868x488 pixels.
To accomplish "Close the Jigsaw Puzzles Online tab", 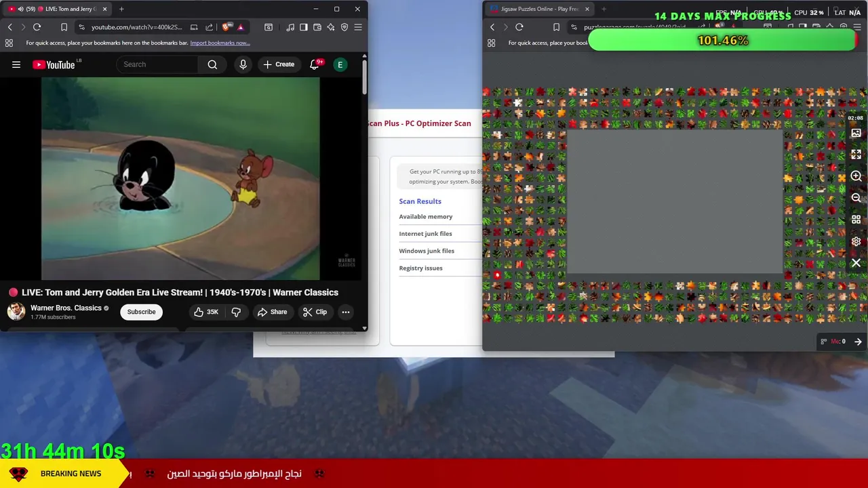I will click(x=587, y=9).
